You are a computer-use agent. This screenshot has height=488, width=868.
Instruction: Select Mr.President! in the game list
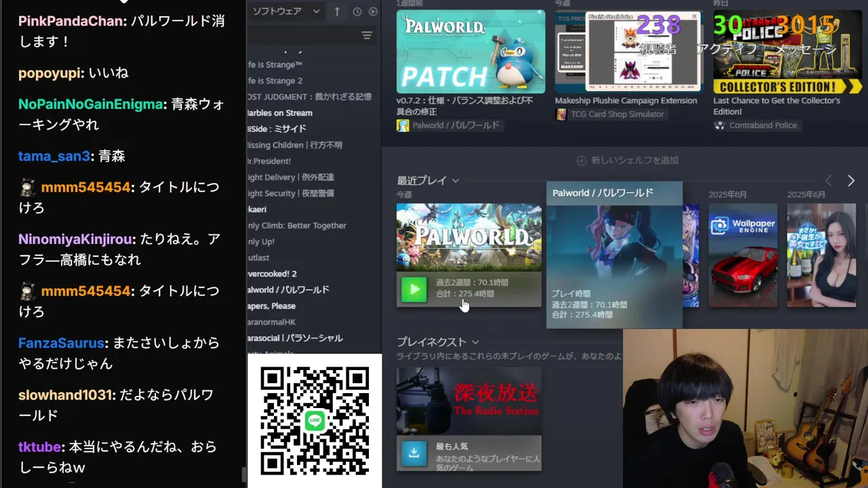(x=269, y=161)
